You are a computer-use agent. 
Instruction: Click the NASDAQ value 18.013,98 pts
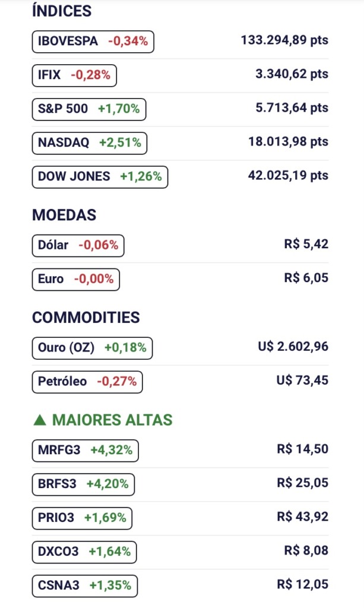[x=288, y=142]
